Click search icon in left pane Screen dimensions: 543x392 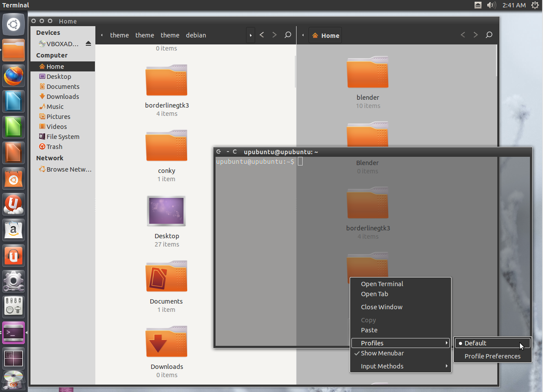[x=288, y=35]
